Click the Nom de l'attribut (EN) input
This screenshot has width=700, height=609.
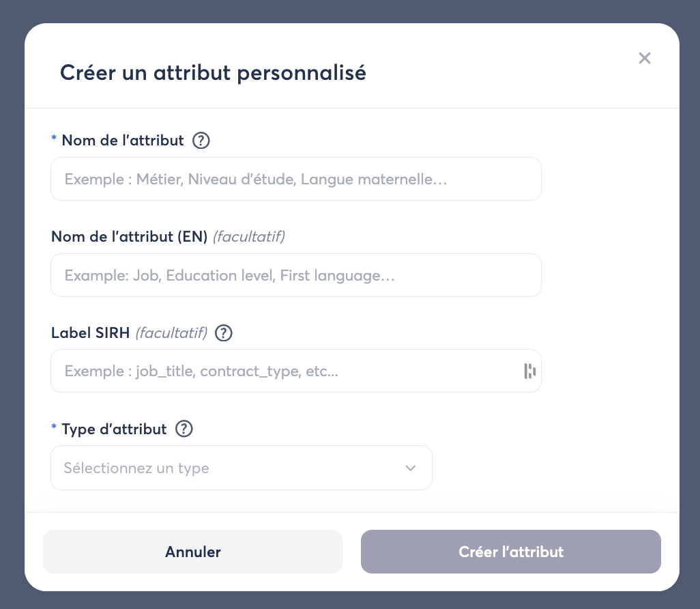click(x=295, y=276)
